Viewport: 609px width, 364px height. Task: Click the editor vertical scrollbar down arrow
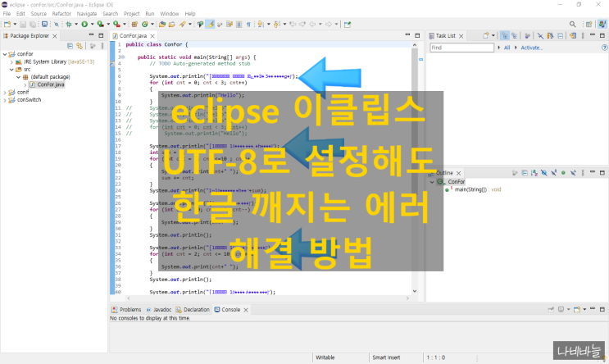point(415,291)
